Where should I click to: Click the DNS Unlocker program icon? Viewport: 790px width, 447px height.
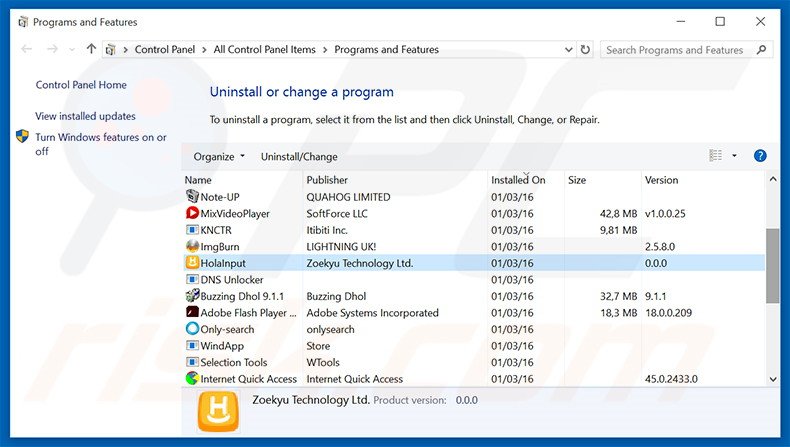192,279
